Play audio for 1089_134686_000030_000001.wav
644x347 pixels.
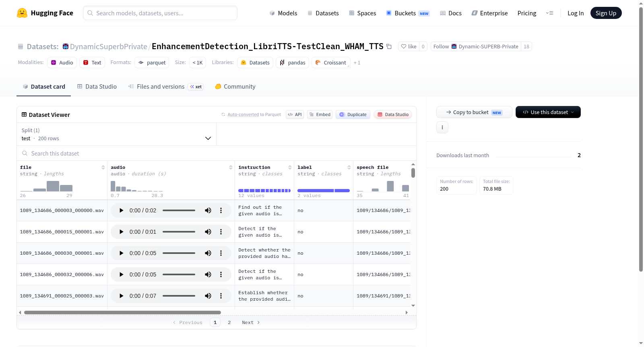pyautogui.click(x=121, y=253)
